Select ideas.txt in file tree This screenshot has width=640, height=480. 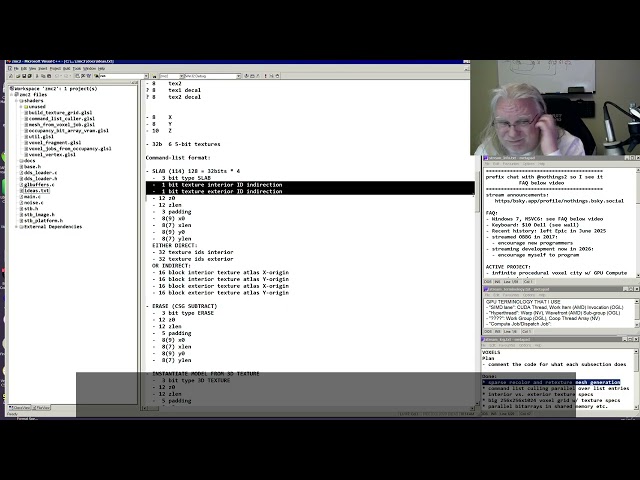36,191
